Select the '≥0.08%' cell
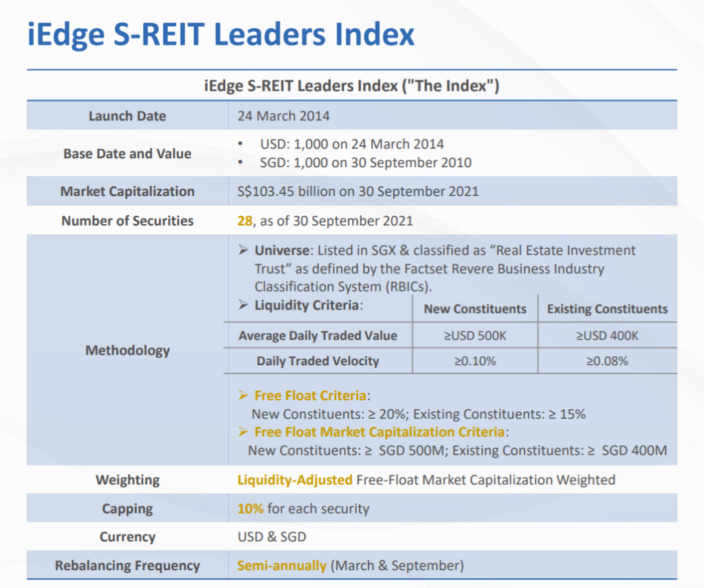Screen dimensions: 704x588 click(x=607, y=361)
